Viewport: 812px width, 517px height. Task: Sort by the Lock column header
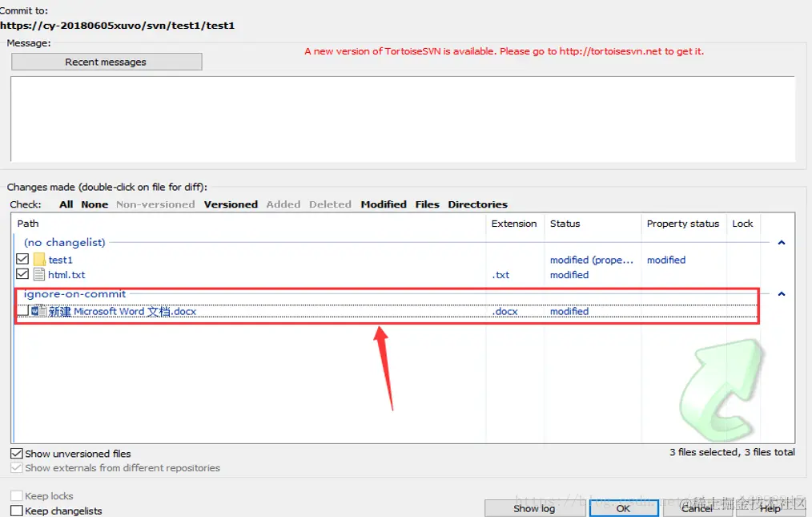pyautogui.click(x=742, y=224)
